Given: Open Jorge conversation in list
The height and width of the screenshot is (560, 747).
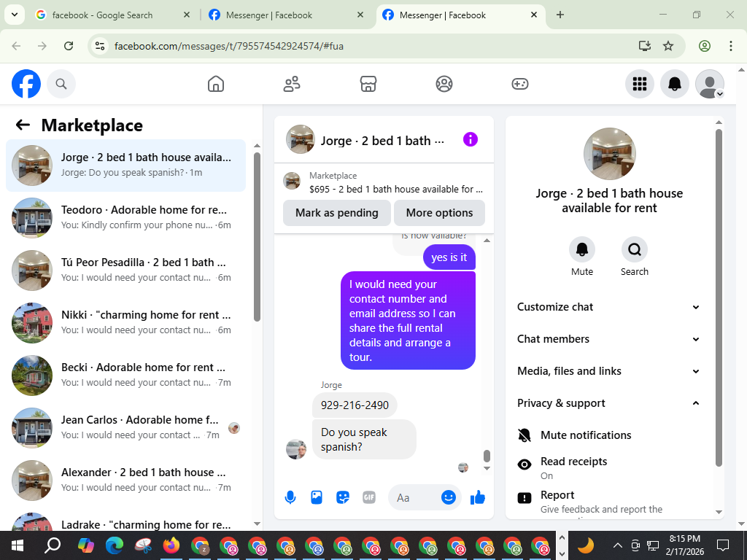Looking at the screenshot, I should (x=125, y=166).
